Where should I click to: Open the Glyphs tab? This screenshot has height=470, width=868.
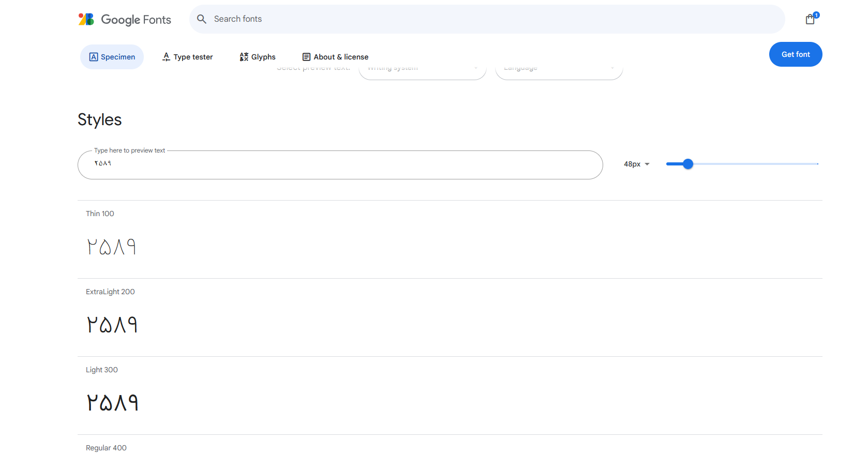258,57
